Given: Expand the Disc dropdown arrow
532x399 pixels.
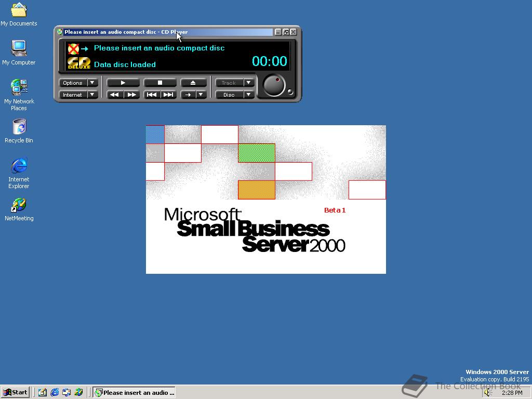Looking at the screenshot, I should tap(249, 95).
